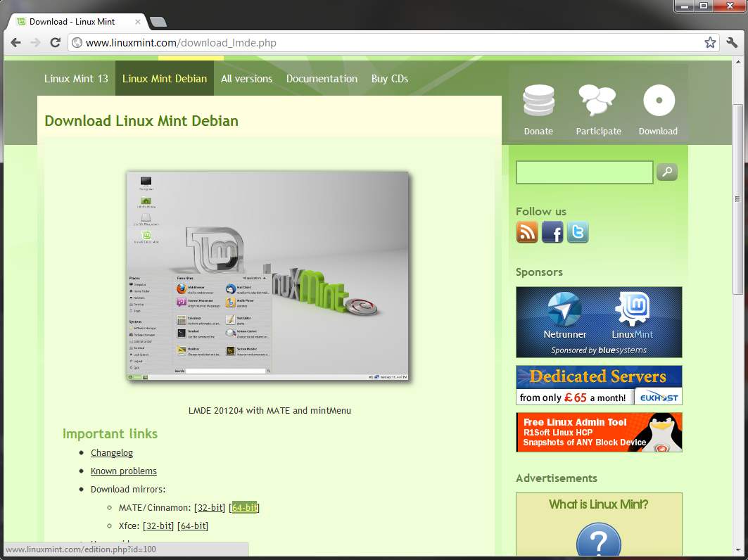Image resolution: width=748 pixels, height=560 pixels.
Task: Open a new browser tab
Action: 158,22
